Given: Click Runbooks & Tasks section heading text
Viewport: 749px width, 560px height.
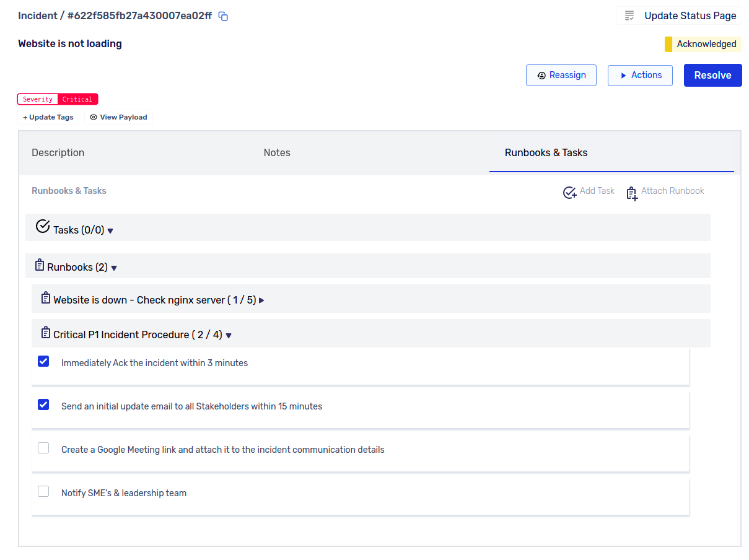Looking at the screenshot, I should [x=69, y=191].
